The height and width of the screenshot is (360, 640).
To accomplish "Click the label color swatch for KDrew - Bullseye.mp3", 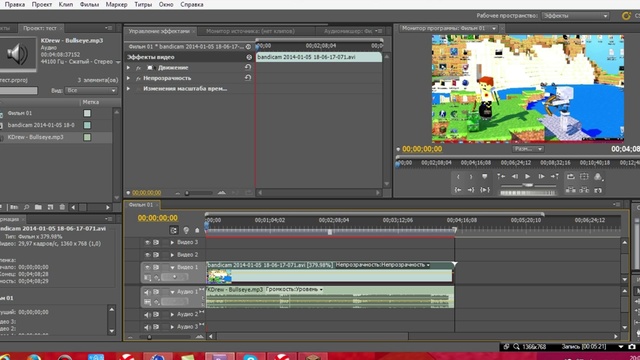I will point(87,137).
